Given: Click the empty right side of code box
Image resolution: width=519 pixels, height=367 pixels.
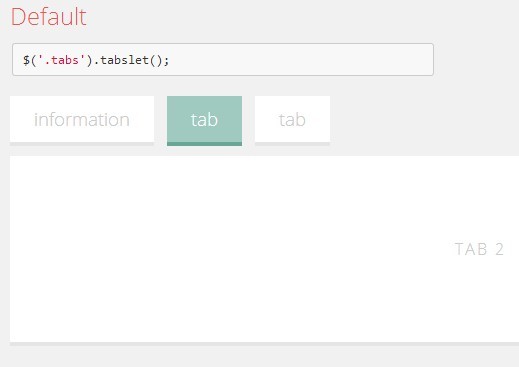Looking at the screenshot, I should (x=300, y=60).
